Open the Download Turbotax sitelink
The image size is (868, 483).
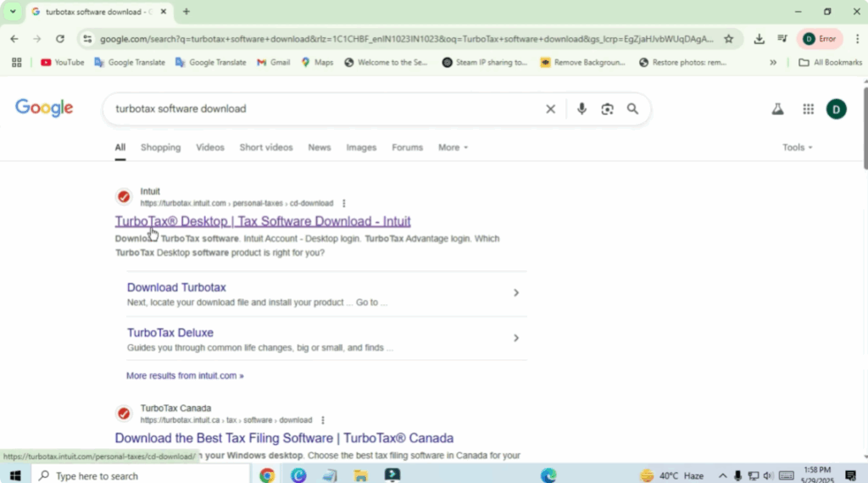176,288
